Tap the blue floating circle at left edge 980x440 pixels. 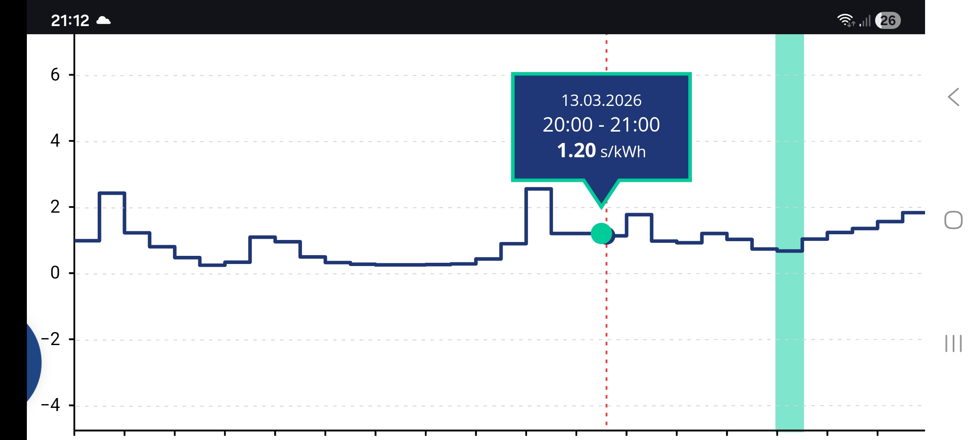pos(33,363)
